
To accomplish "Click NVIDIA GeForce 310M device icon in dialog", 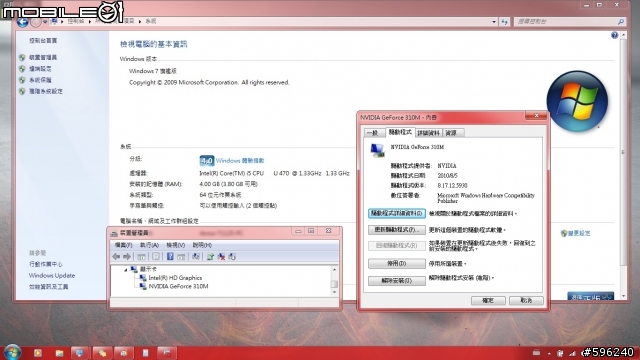I will pos(377,150).
